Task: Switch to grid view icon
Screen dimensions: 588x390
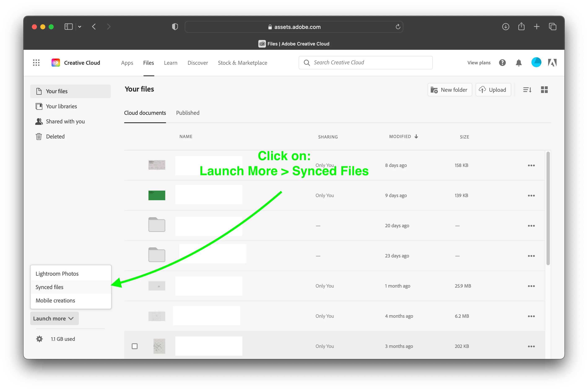Action: 544,90
